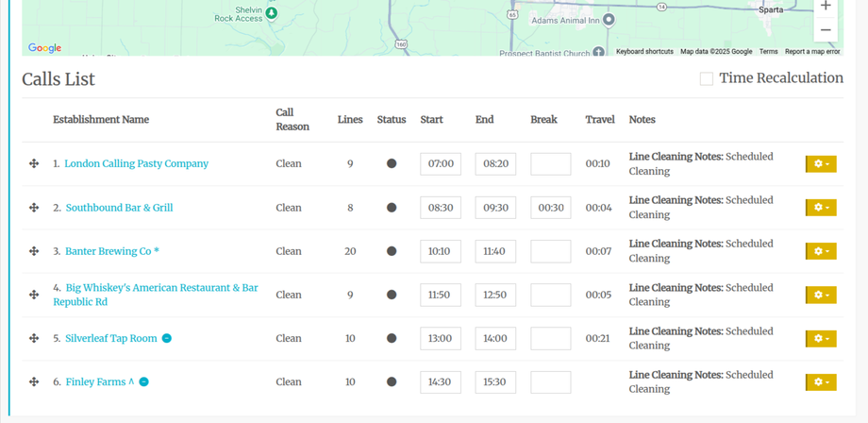The height and width of the screenshot is (423, 868).
Task: Click Adams Animal Inn map pin
Action: point(609,20)
